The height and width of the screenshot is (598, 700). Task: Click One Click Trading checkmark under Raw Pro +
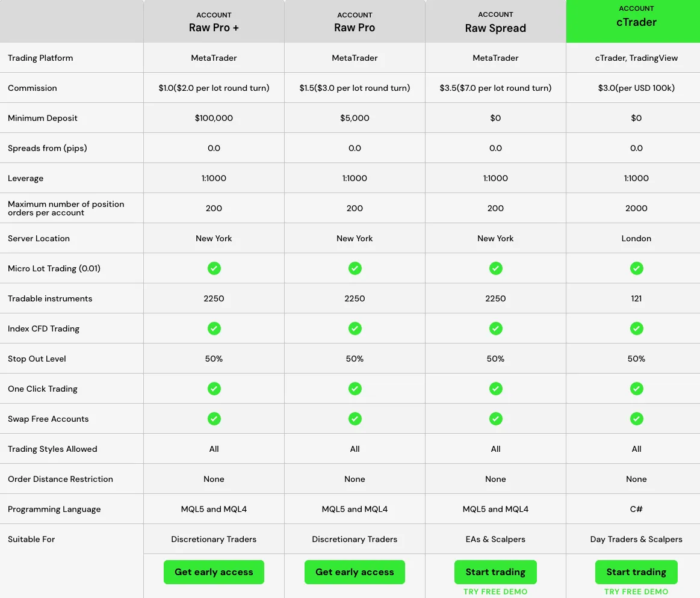[x=214, y=389]
